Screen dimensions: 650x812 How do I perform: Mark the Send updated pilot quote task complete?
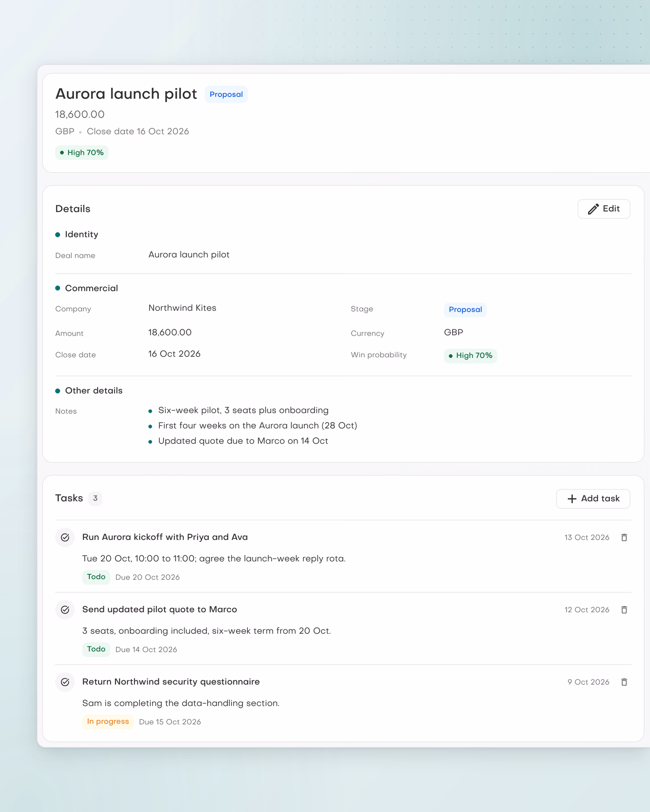tap(65, 610)
